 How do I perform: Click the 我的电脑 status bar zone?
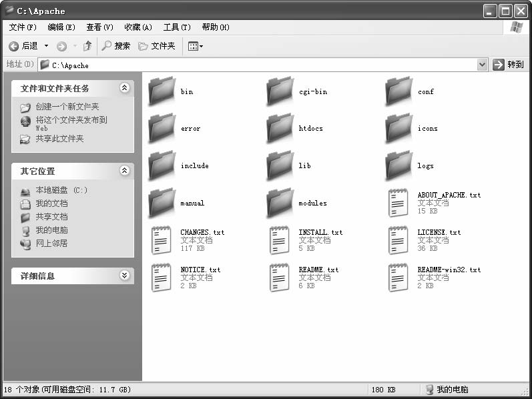point(447,390)
